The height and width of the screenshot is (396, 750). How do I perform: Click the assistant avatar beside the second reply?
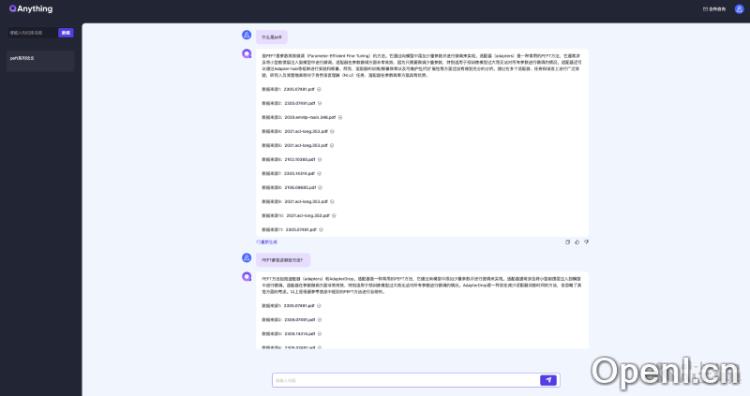click(247, 276)
